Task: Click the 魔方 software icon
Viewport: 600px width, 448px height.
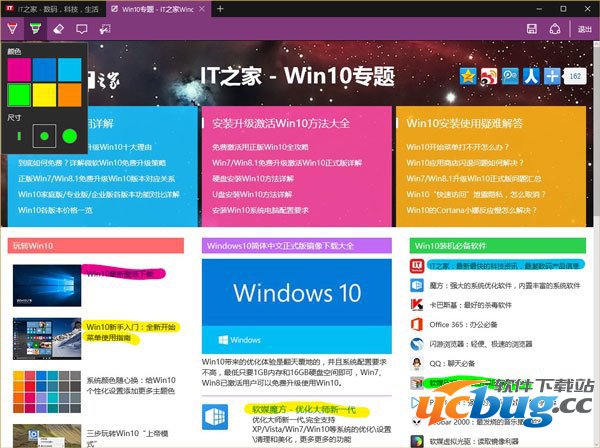Action: [417, 285]
